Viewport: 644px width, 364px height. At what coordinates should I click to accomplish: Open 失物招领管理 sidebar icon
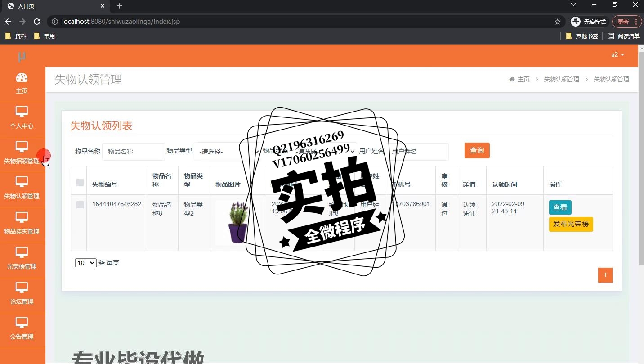(22, 147)
